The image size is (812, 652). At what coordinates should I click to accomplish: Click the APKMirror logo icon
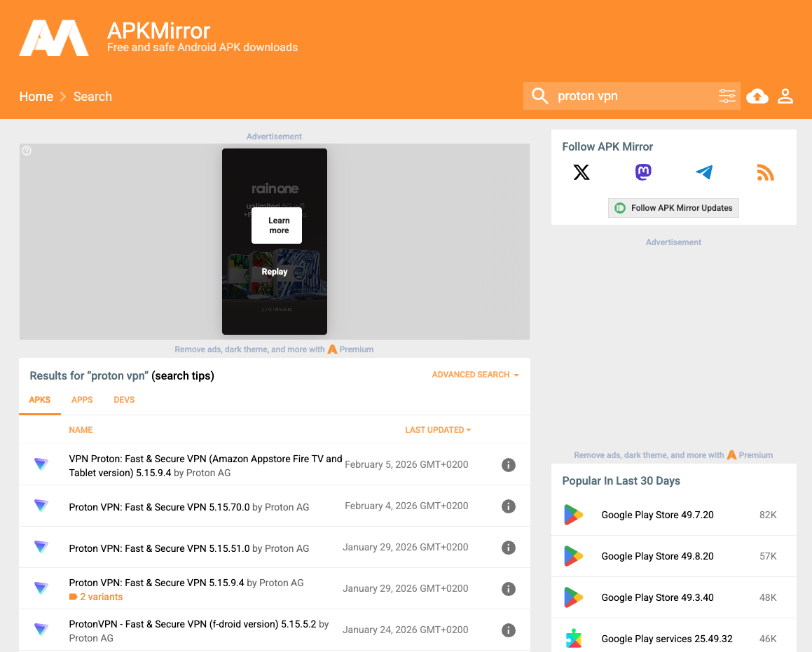tap(54, 38)
